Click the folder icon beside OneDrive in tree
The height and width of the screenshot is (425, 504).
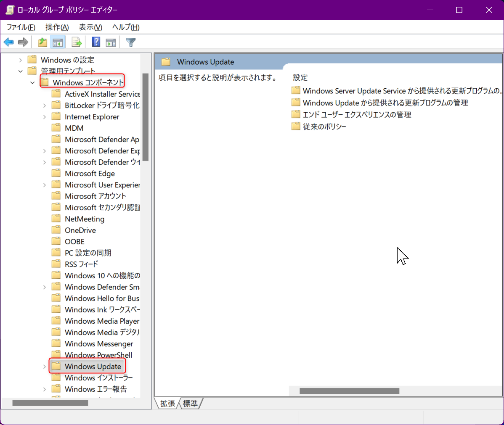(56, 230)
